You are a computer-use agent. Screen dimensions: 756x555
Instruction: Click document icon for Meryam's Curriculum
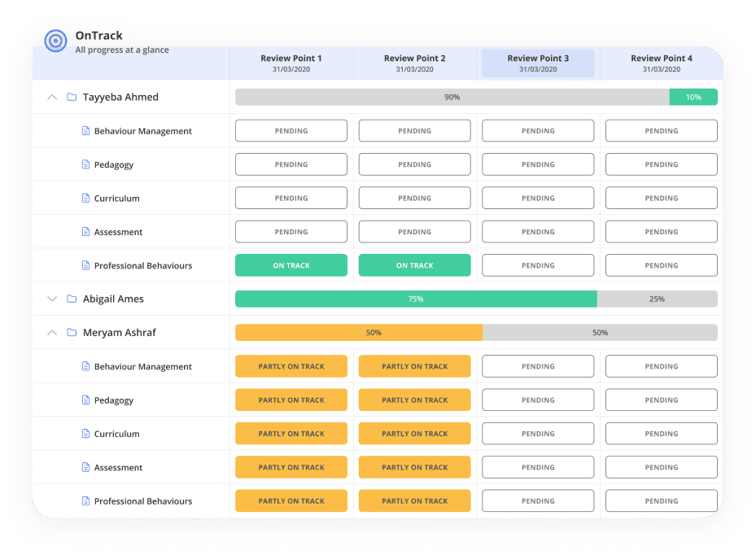pyautogui.click(x=85, y=434)
